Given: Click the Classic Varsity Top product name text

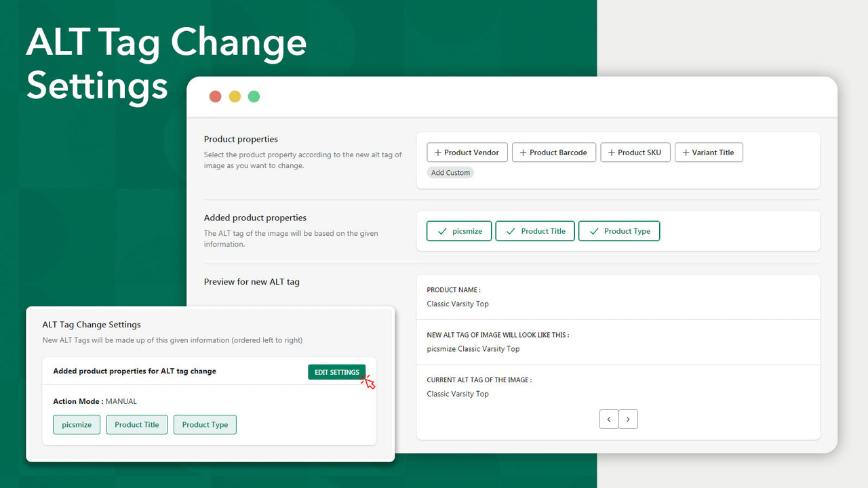Looking at the screenshot, I should pos(458,304).
